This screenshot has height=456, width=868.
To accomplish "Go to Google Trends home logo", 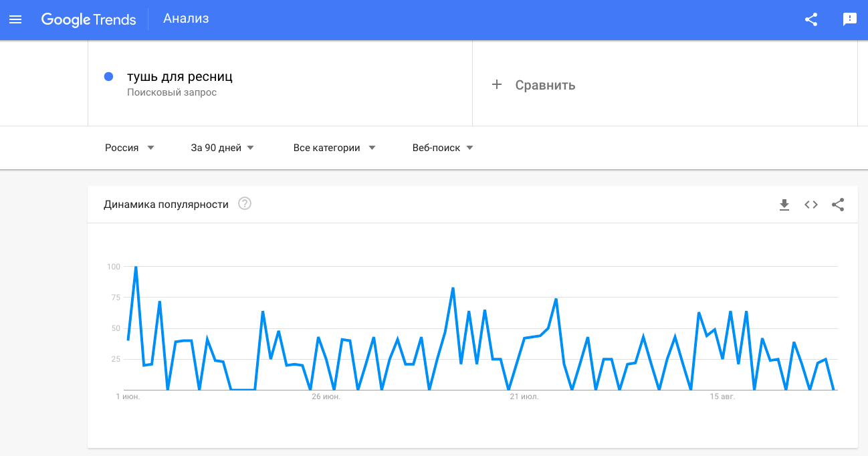I will (x=88, y=19).
